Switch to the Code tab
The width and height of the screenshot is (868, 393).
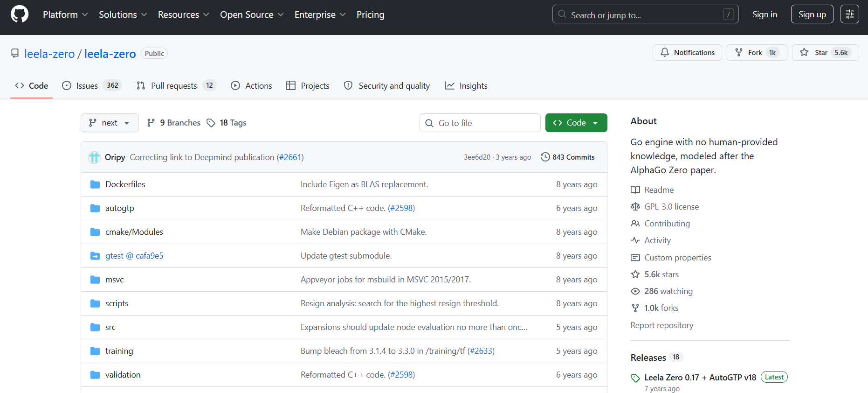(x=32, y=85)
